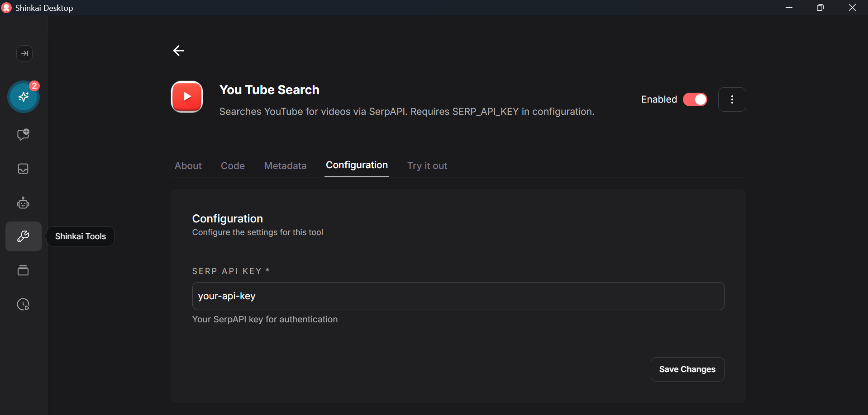Expand the sidebar with the arrow icon
868x415 pixels.
click(x=24, y=53)
